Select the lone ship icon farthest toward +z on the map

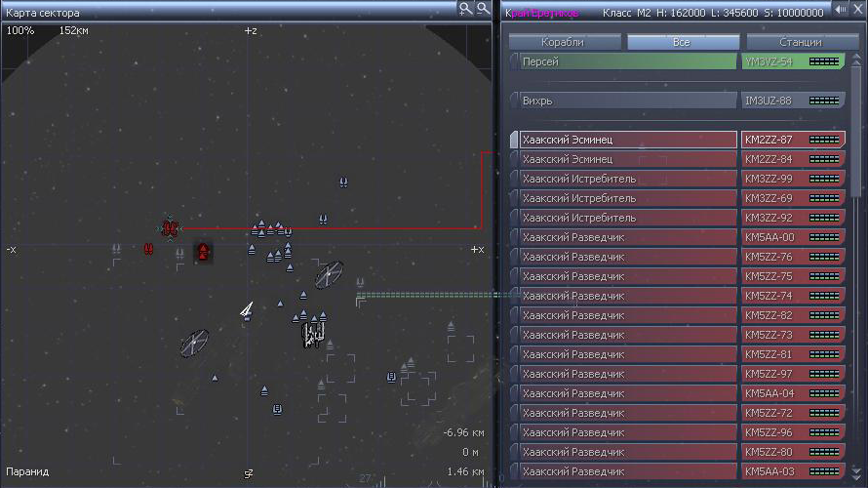[343, 183]
